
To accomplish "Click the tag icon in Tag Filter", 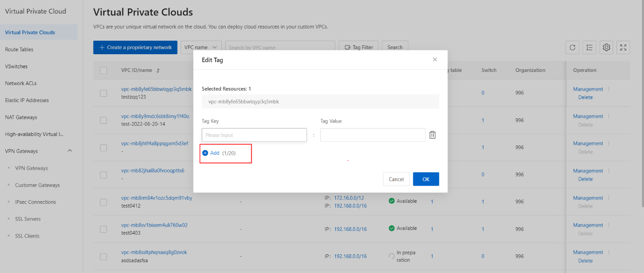I will (x=347, y=47).
